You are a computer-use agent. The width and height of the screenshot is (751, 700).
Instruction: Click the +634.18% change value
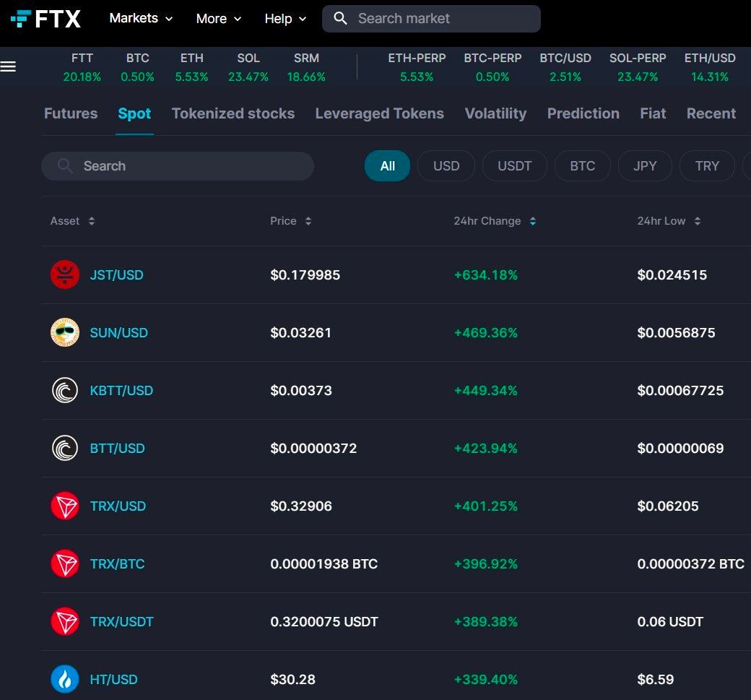pos(486,275)
